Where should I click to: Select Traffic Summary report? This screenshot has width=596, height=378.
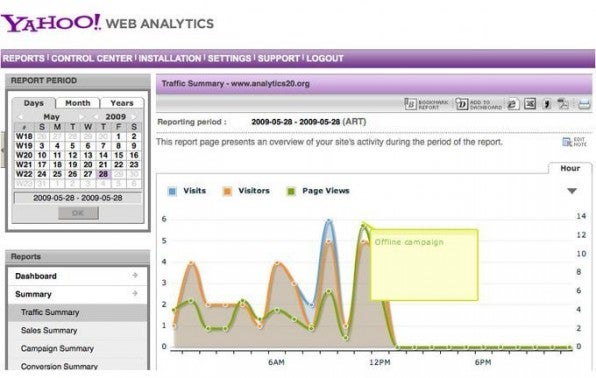coord(78,313)
